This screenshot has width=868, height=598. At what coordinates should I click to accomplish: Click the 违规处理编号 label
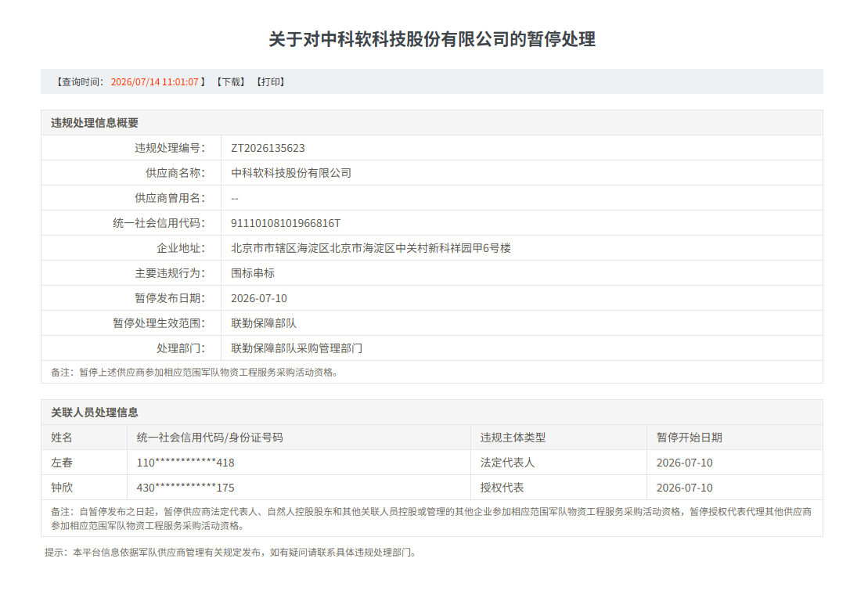click(169, 148)
